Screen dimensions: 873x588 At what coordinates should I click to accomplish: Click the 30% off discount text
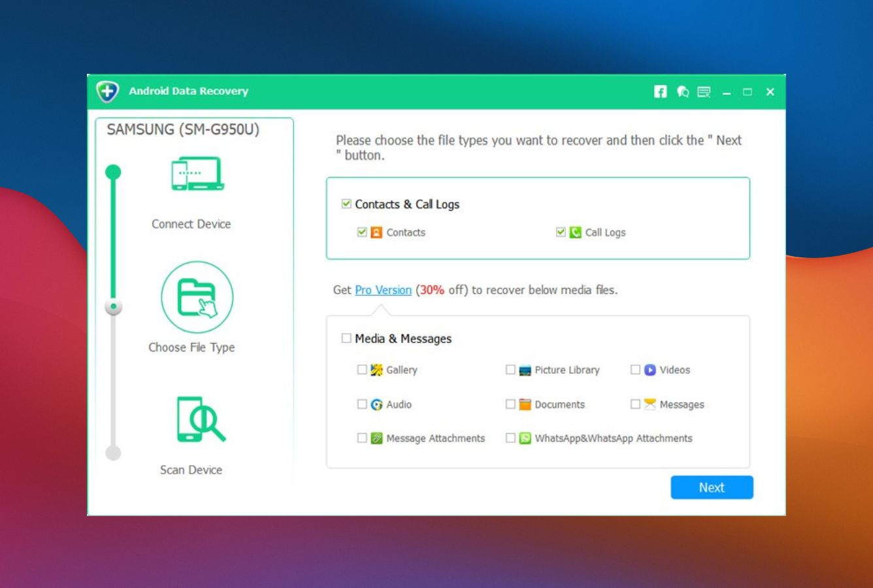pyautogui.click(x=442, y=290)
